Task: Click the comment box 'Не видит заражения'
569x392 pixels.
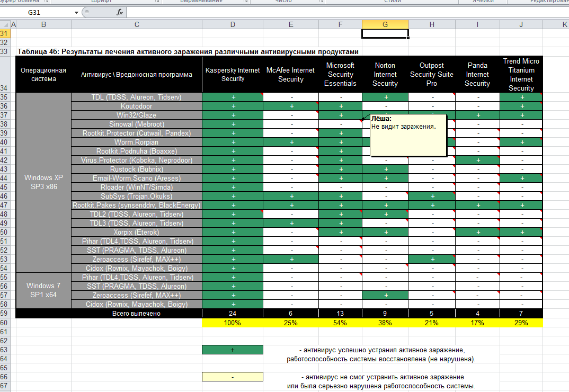Action: (x=408, y=135)
